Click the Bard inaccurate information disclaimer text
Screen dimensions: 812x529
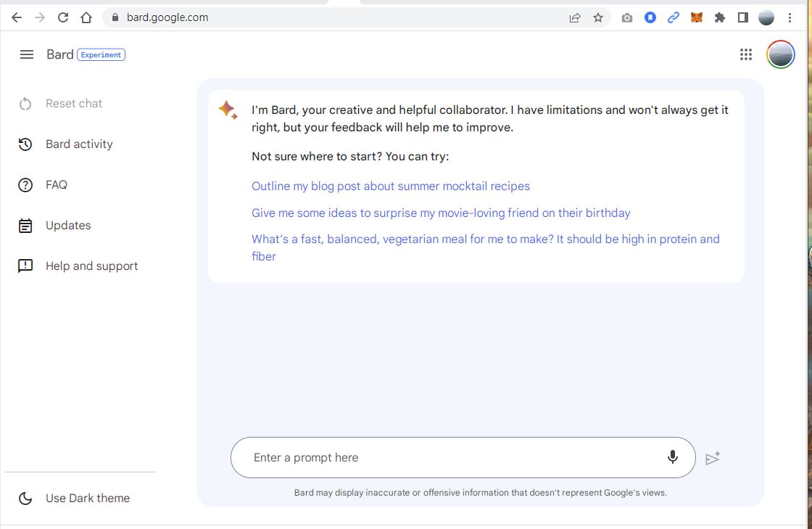tap(481, 493)
